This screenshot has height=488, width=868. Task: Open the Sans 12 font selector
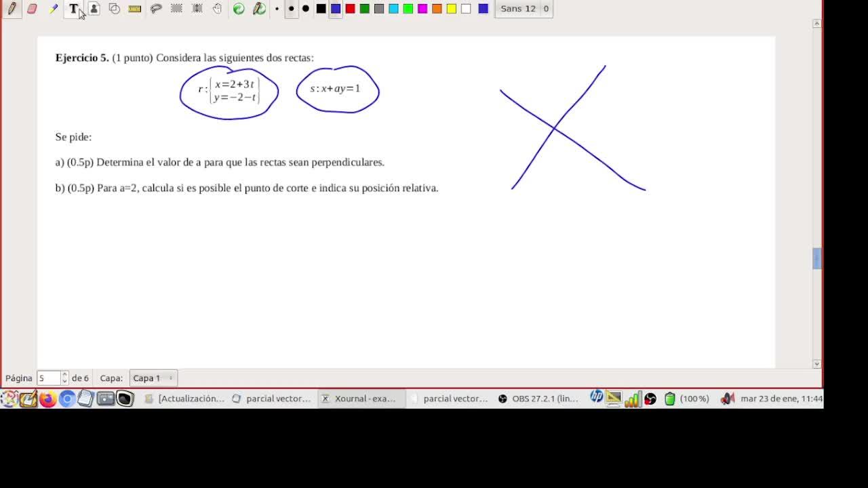coord(524,9)
